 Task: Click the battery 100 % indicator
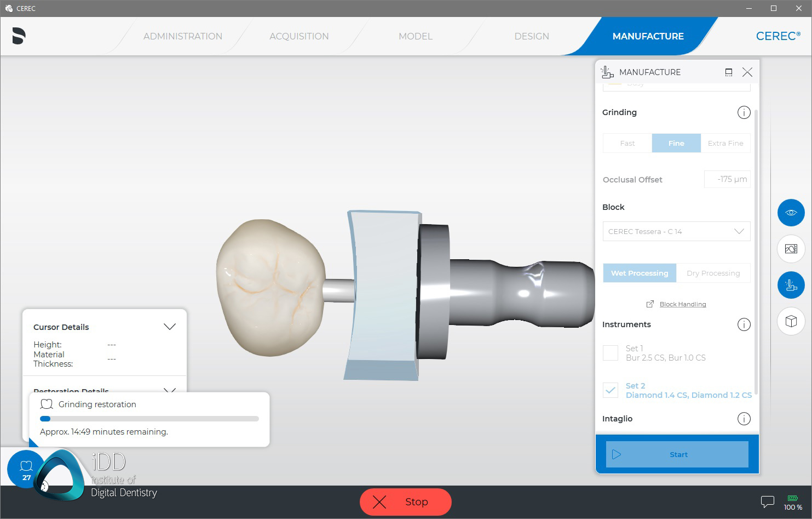click(x=793, y=503)
